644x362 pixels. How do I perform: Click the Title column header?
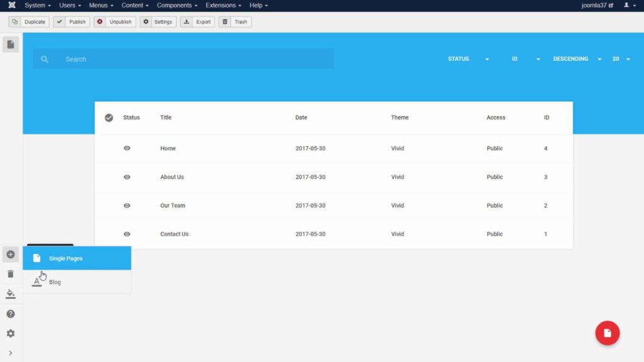165,118
